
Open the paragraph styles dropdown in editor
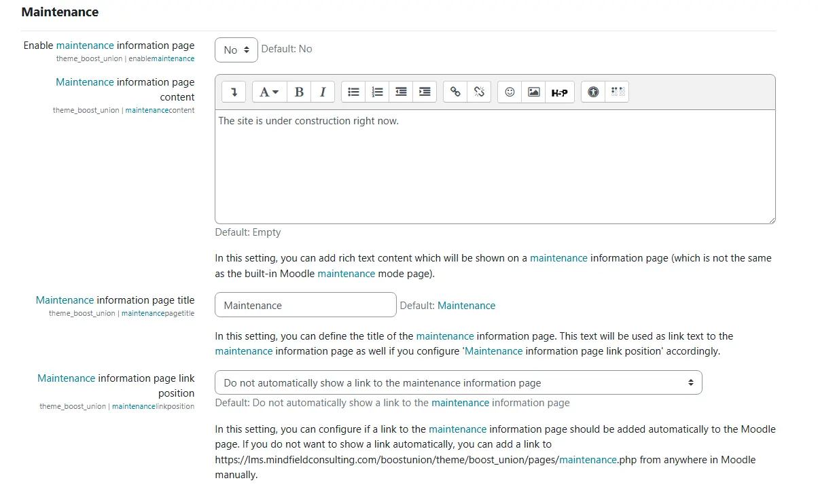270,92
